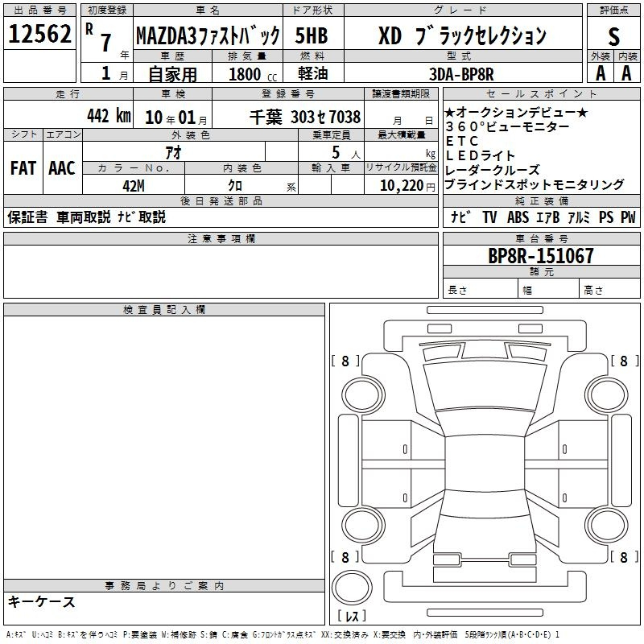644x644 pixels.
Task: Click the interior (内装) grade A
Action: point(626,72)
